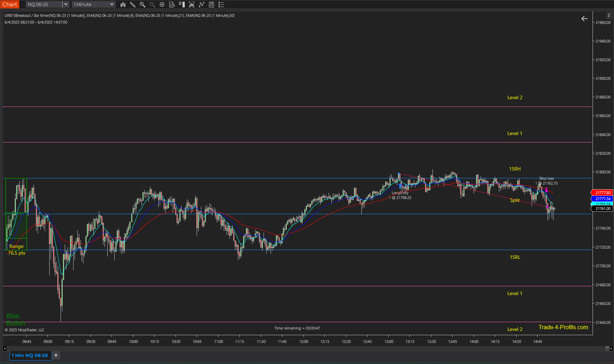Click the zoom in magnifier icon
614x364 pixels.
(143, 5)
